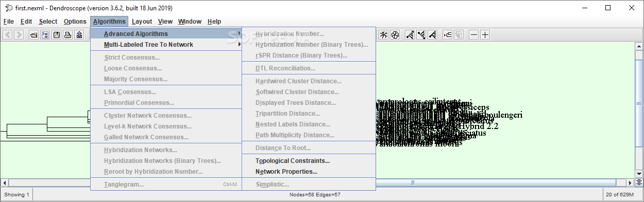Select Displayed Trees Distance... item
The image size is (644, 202).
tap(309, 103)
